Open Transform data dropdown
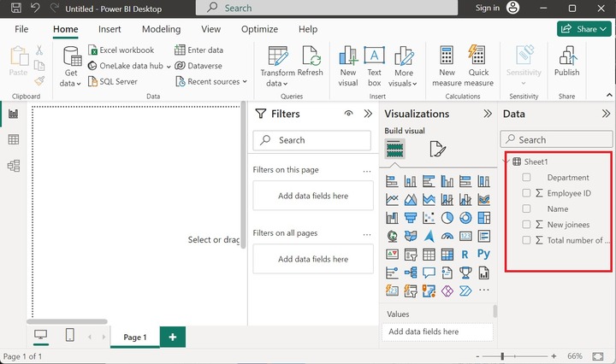The height and width of the screenshot is (364, 616). (x=277, y=67)
